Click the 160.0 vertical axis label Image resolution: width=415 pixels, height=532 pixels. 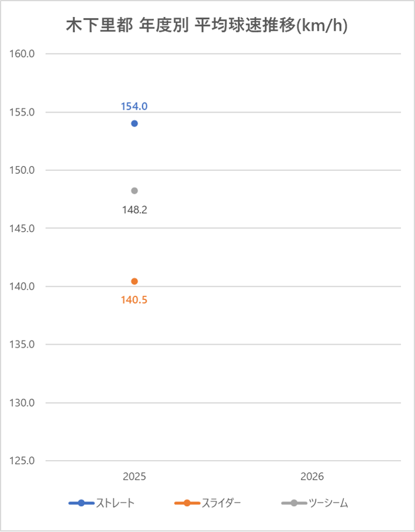[24, 54]
